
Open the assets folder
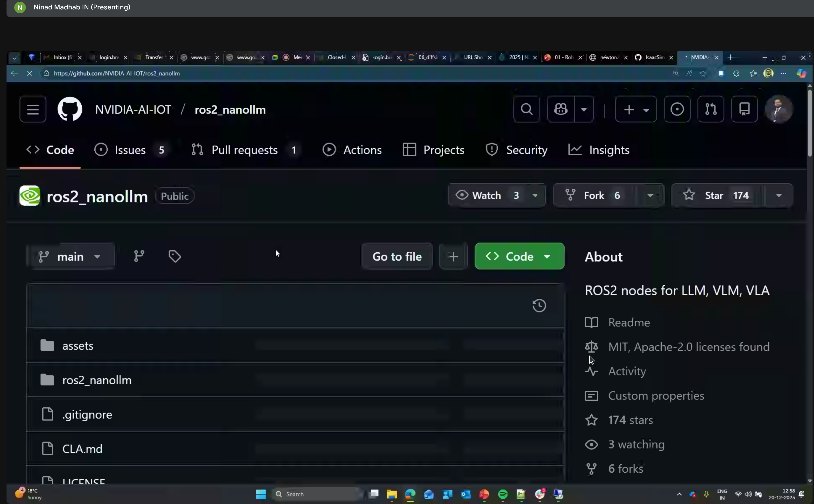tap(78, 346)
